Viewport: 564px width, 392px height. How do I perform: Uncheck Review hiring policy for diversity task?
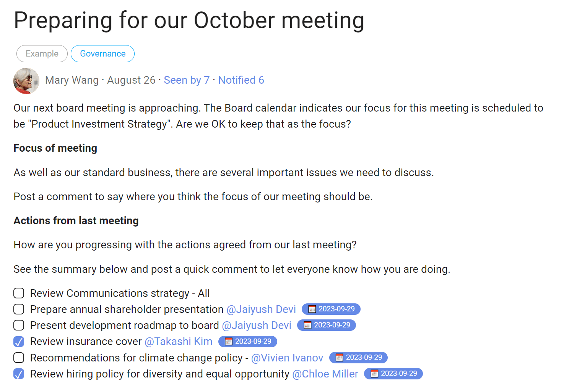coord(19,374)
